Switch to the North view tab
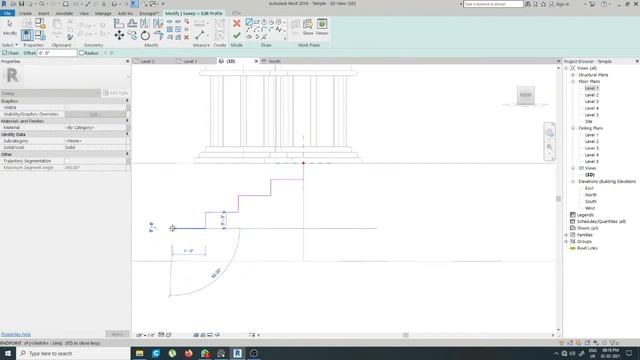 (274, 61)
